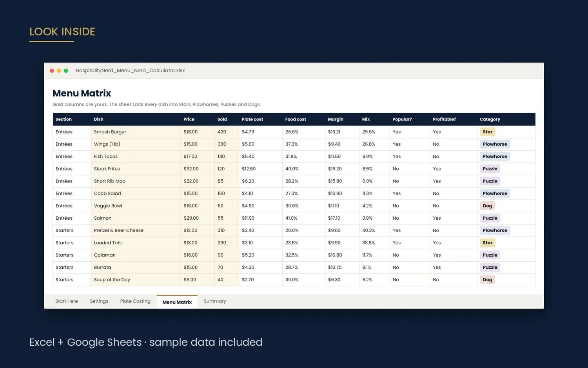Select the Steak Frites dish cell
This screenshot has height=368, width=588.
[136, 169]
